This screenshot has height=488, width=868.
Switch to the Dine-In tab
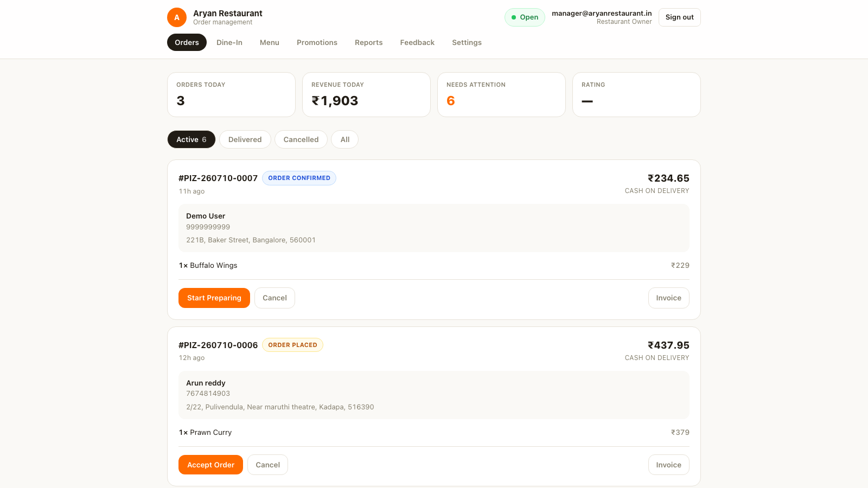coord(229,42)
